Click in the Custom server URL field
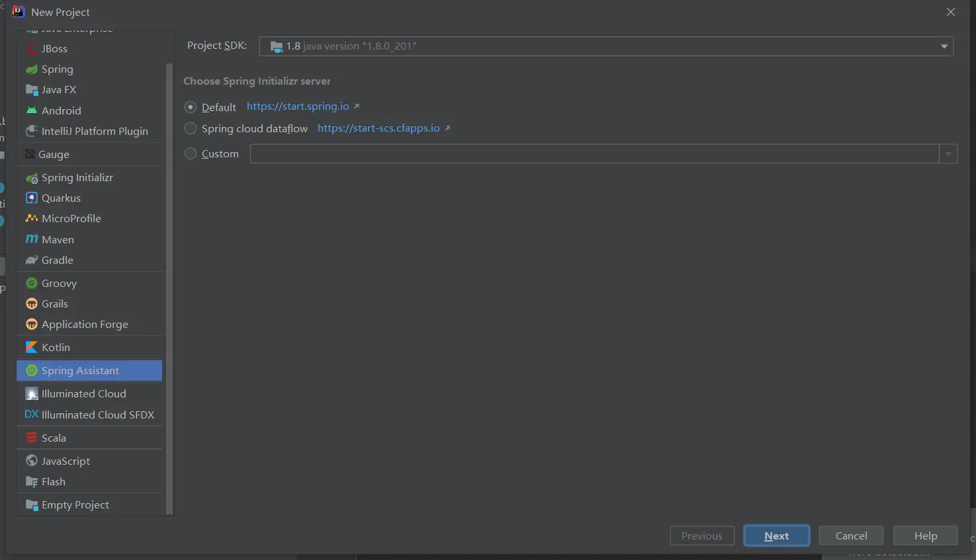This screenshot has height=560, width=976. click(x=594, y=153)
